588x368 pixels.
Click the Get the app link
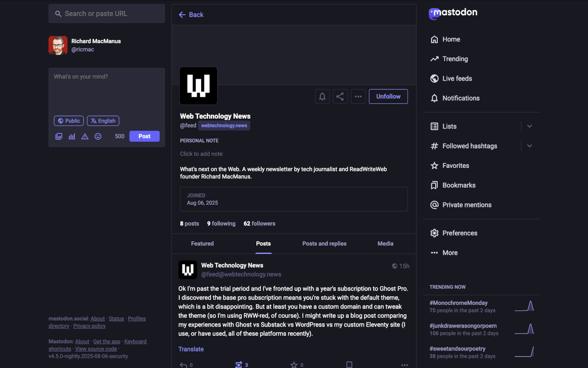click(x=107, y=342)
